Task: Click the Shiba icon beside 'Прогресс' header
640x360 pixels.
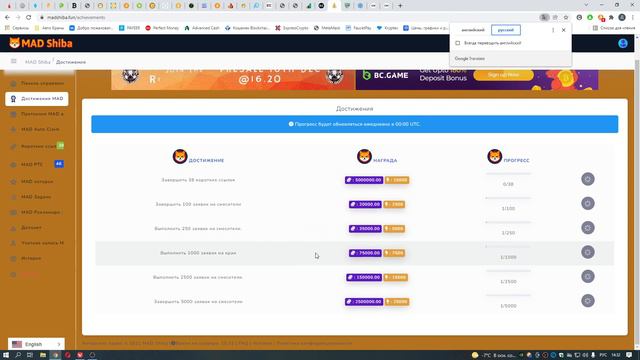Action: (494, 156)
